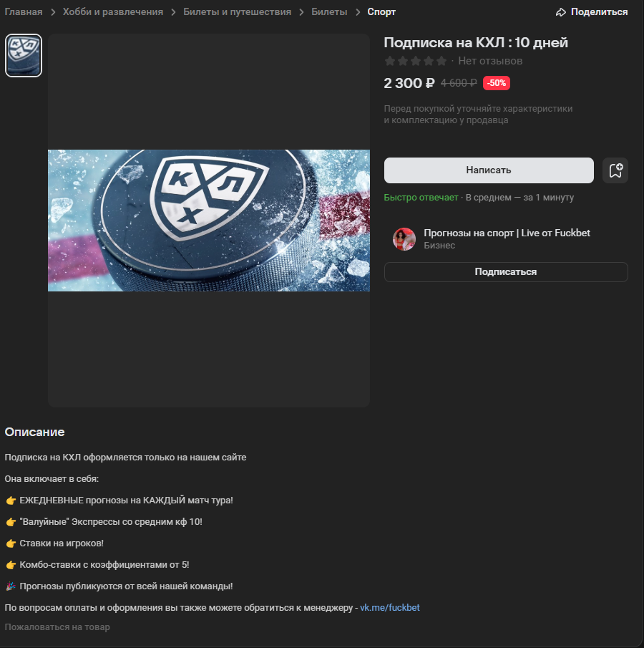Click the Написать message button

[489, 170]
